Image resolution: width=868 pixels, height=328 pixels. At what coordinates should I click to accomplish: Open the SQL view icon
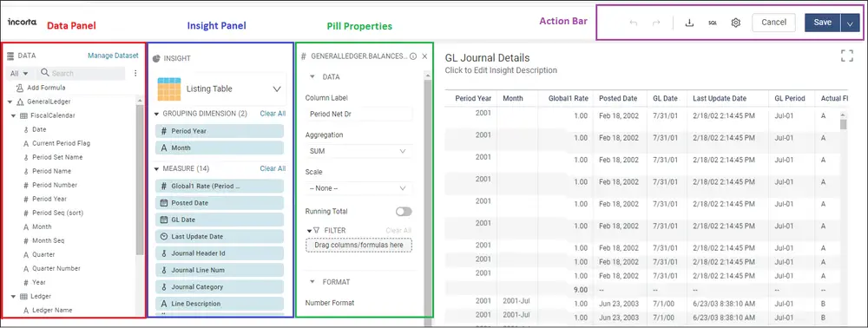[x=713, y=23]
